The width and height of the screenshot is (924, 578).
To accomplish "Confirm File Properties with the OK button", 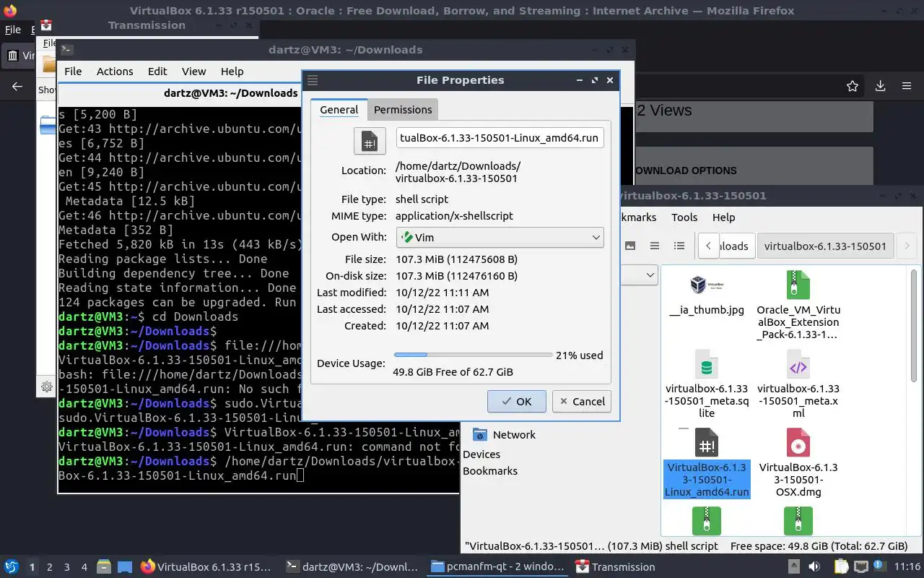I will point(516,401).
